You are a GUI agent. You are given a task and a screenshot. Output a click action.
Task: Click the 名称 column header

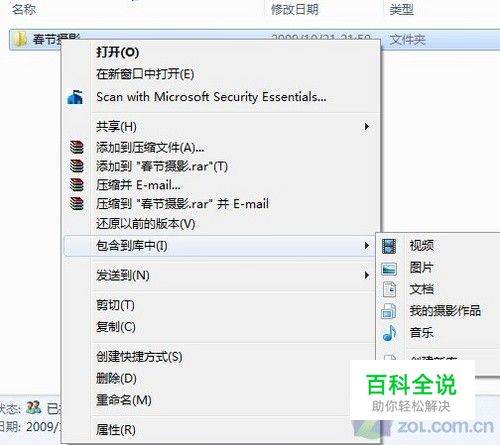coord(24,10)
